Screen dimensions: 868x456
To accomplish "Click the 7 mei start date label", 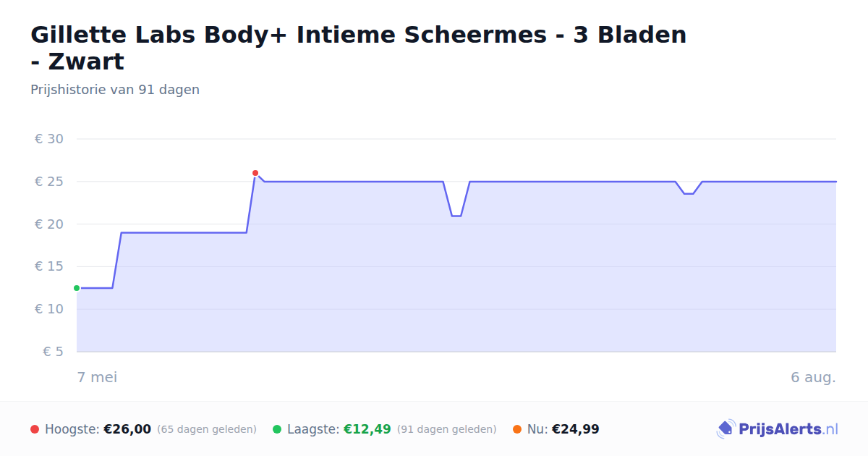I will [x=97, y=377].
